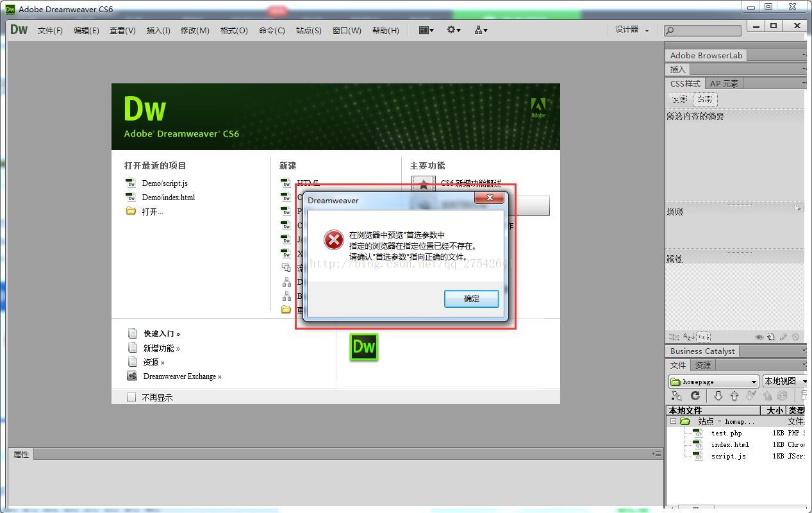The width and height of the screenshot is (812, 513).
Task: Click the connect to remote server icon
Action: [x=676, y=396]
